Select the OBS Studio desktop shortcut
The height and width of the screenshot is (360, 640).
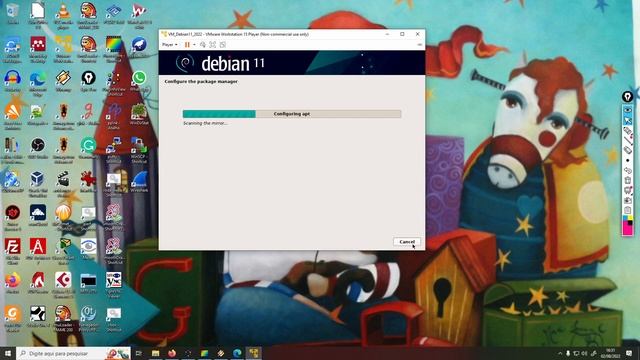pyautogui.click(x=38, y=148)
